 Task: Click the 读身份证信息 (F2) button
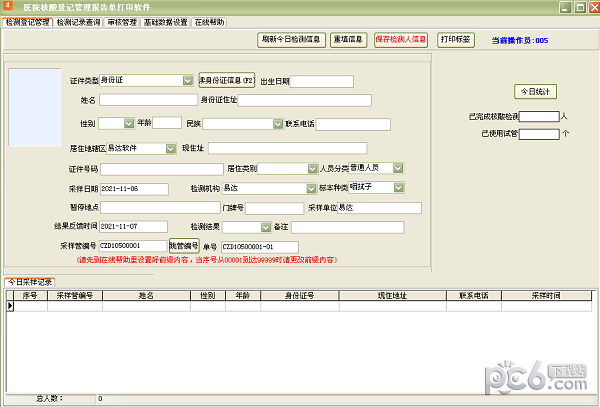point(227,80)
